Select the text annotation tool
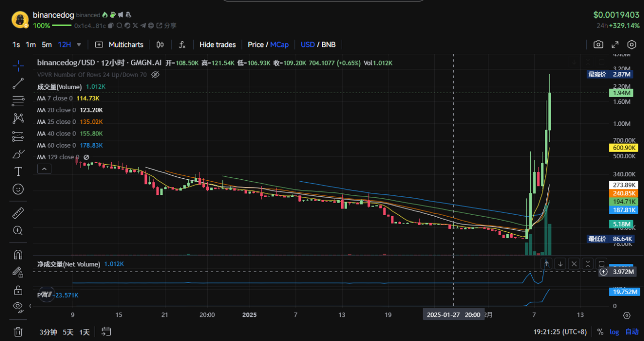 coord(18,171)
